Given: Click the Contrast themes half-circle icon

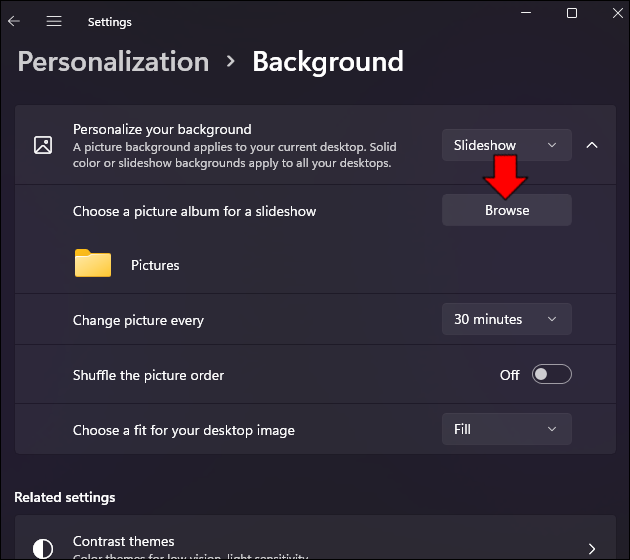Looking at the screenshot, I should pyautogui.click(x=43, y=548).
